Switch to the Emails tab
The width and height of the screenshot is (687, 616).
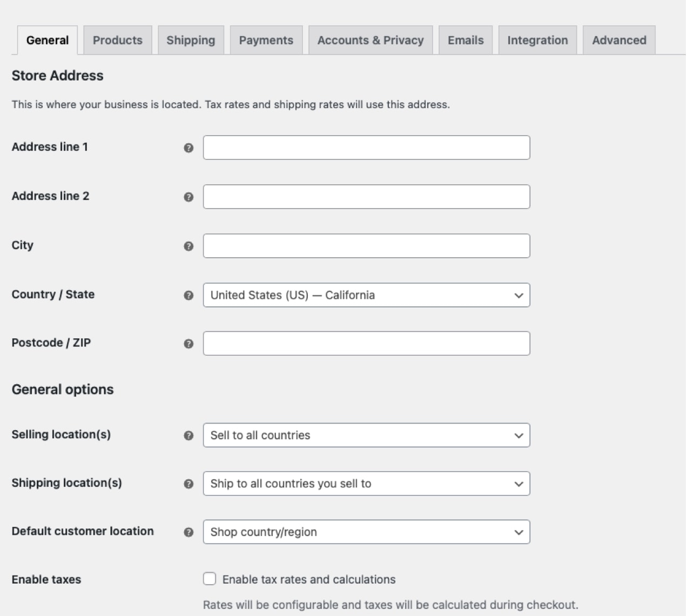[465, 40]
